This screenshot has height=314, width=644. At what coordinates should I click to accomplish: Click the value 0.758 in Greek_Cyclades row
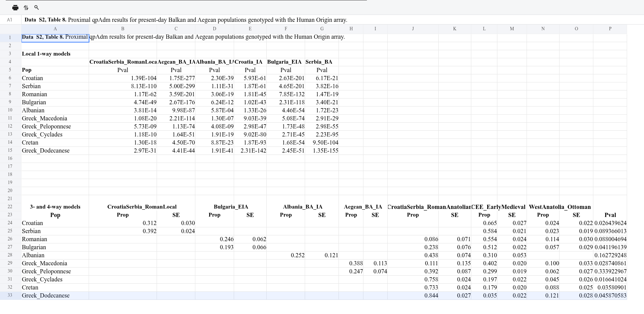[431, 279]
